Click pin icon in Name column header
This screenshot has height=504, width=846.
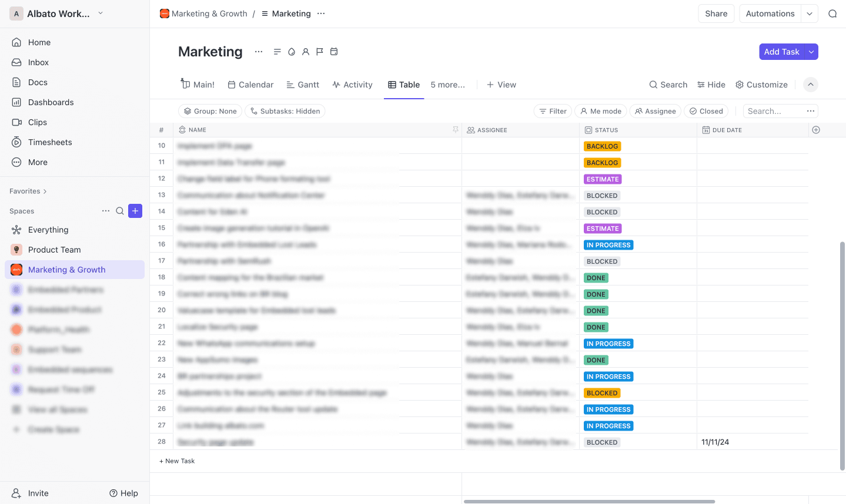point(456,130)
